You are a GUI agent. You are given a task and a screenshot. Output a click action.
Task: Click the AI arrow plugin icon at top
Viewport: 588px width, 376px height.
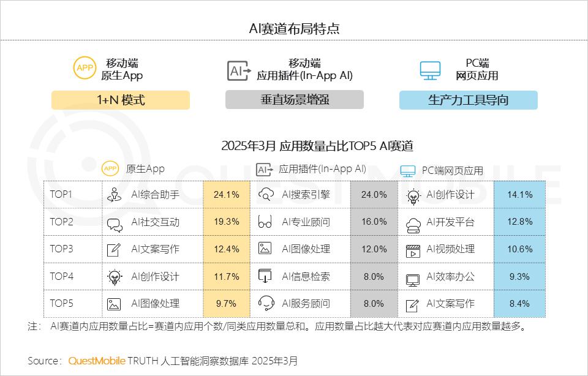click(239, 70)
